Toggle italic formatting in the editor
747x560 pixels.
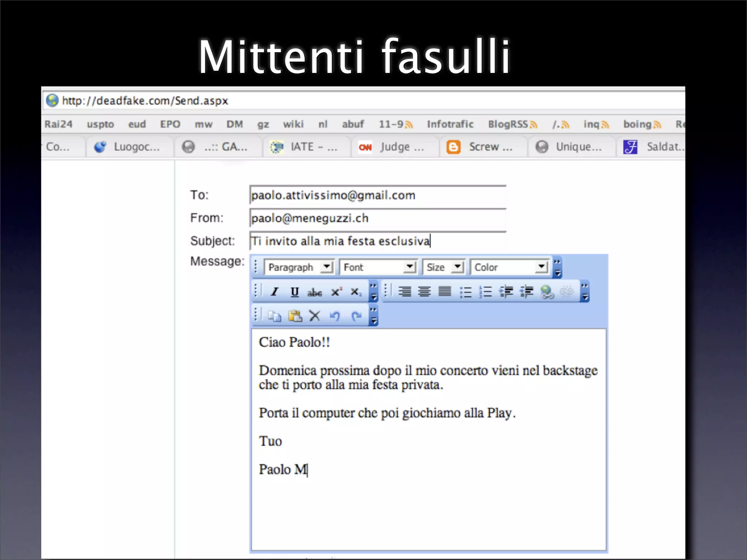275,292
